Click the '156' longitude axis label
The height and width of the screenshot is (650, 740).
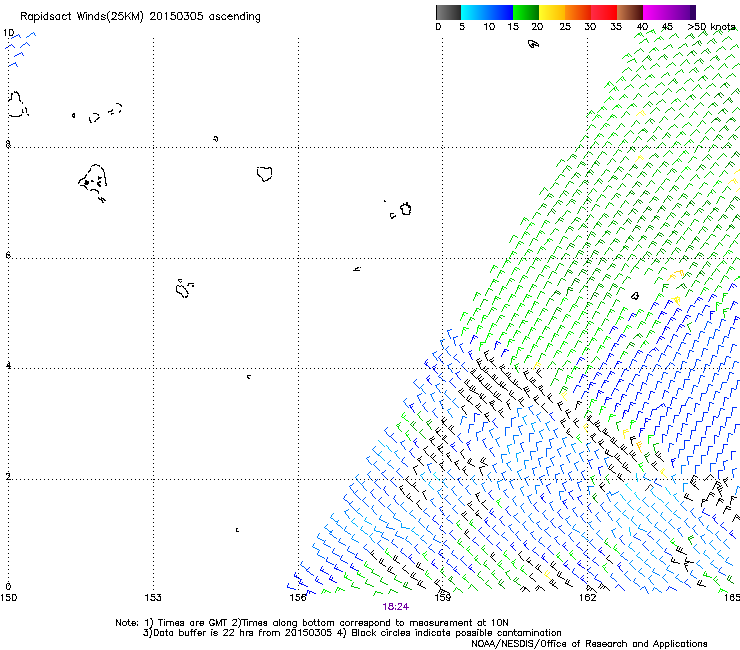click(x=298, y=598)
